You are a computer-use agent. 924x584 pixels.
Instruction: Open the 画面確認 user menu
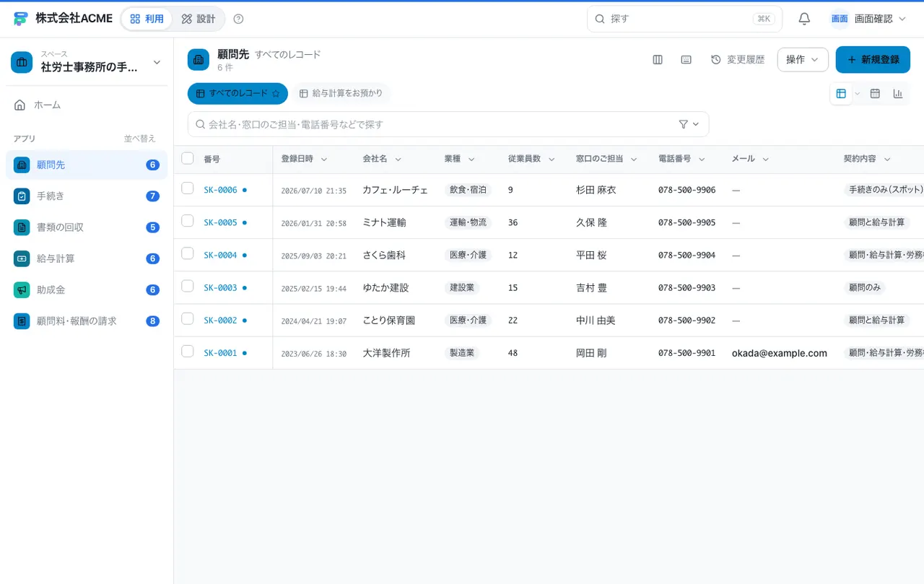click(x=868, y=19)
